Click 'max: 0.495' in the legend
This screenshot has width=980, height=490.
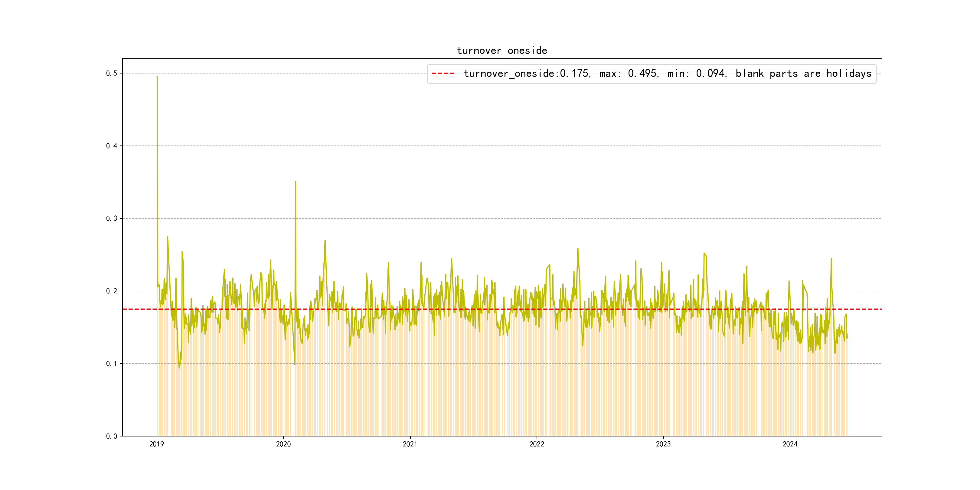(628, 73)
